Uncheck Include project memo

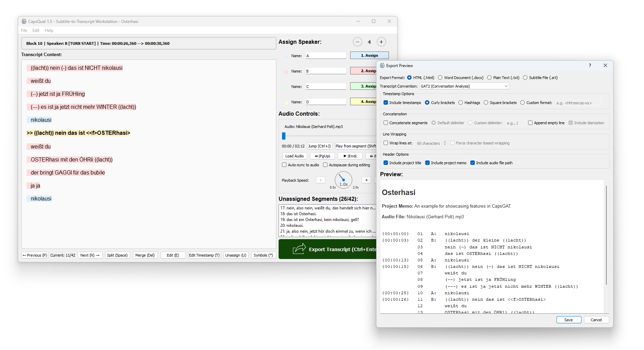(427, 163)
